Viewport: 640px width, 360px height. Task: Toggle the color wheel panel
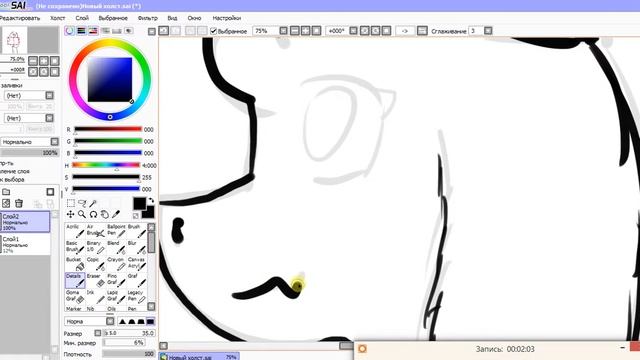click(x=70, y=31)
